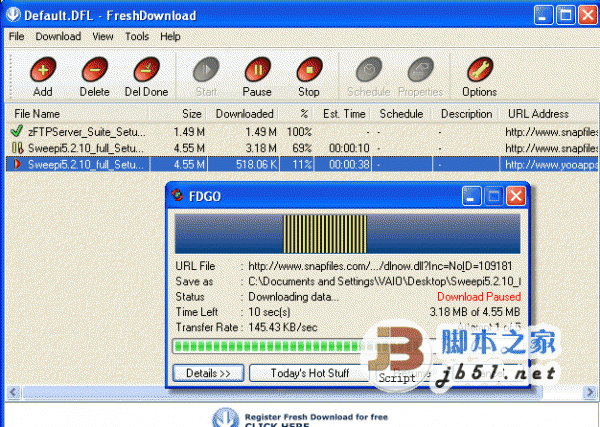Click the 10 sec(s) time left value
Screen dimensions: 600x427
pos(269,312)
